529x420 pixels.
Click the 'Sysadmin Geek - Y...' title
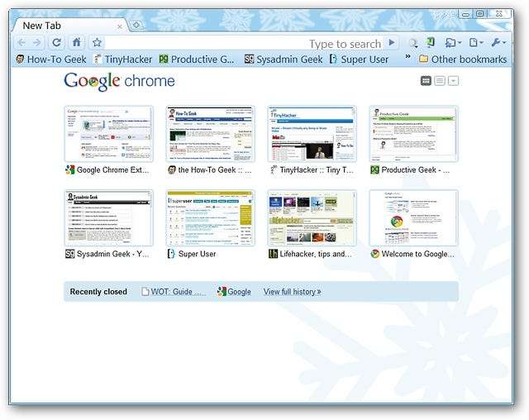112,254
